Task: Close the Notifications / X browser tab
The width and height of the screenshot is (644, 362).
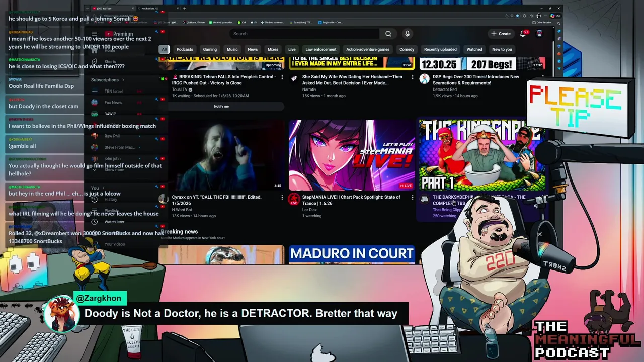Action: click(x=178, y=8)
